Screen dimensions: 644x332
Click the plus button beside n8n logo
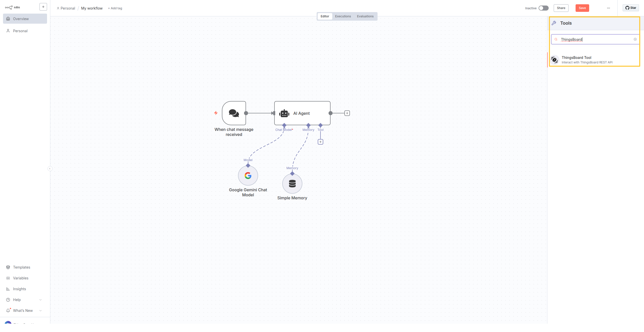[x=43, y=7]
